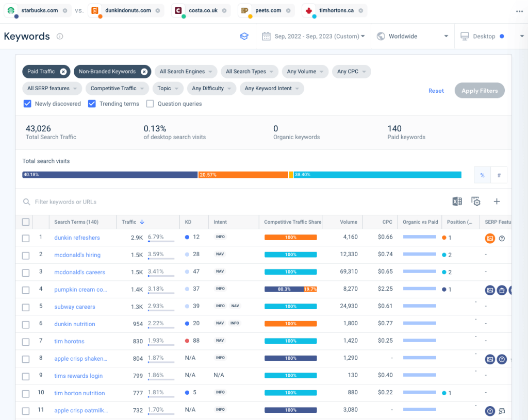Add a keyword list with the plus icon
The image size is (528, 420).
tap(497, 201)
